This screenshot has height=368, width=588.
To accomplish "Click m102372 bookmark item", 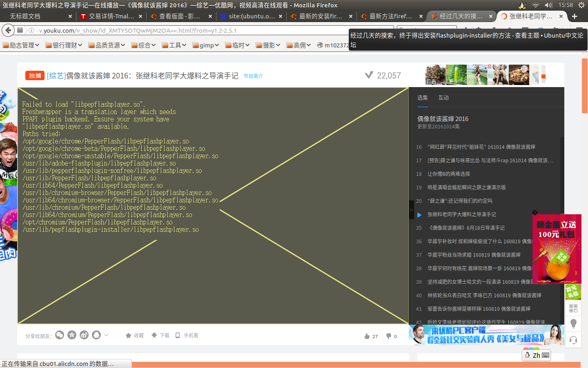I will pyautogui.click(x=333, y=45).
